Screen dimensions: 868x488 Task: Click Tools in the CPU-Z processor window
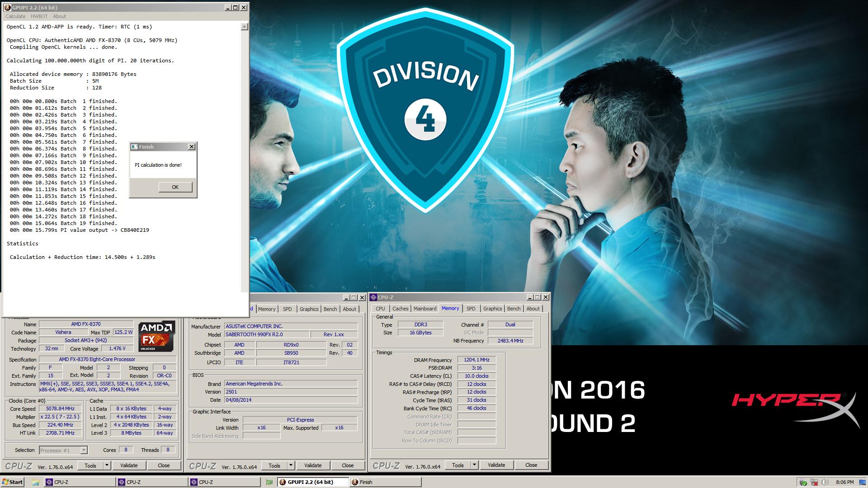point(90,465)
